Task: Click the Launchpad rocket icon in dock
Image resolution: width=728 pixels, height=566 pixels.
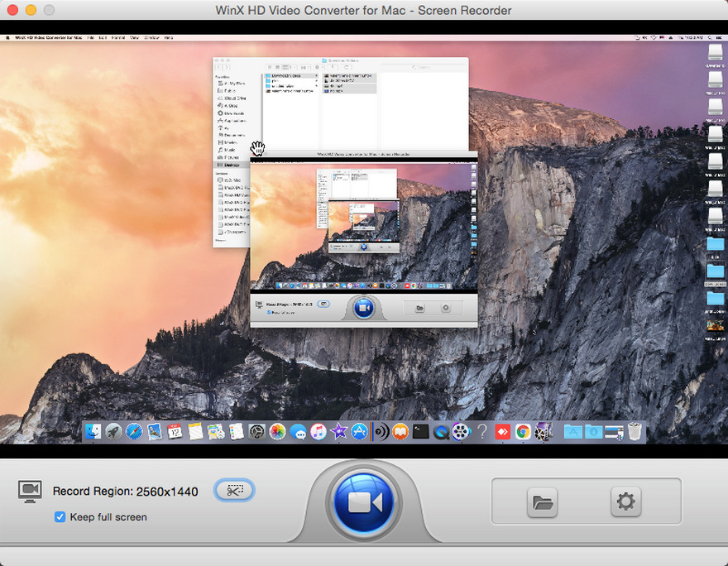Action: [x=113, y=431]
